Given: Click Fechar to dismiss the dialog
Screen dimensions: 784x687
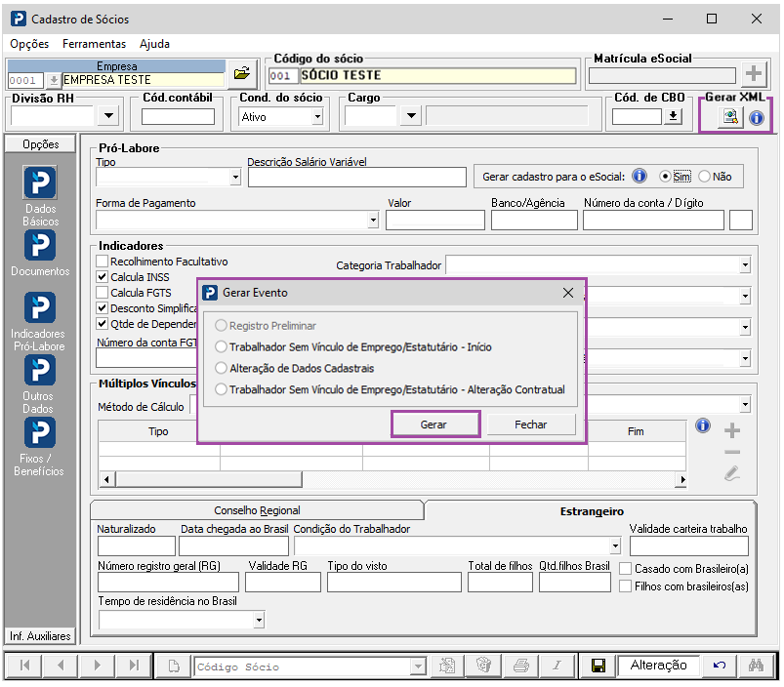Looking at the screenshot, I should tap(531, 424).
